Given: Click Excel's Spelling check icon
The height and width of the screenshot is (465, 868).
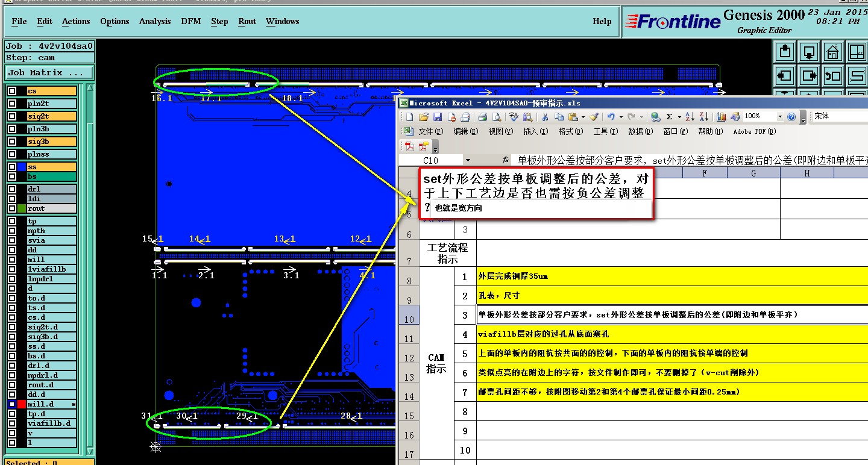Looking at the screenshot, I should [514, 117].
